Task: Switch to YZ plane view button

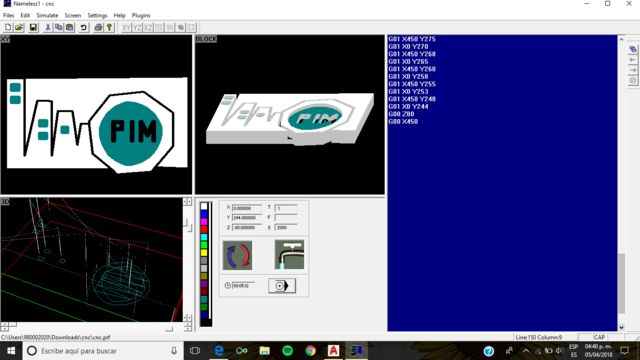Action: point(137,27)
